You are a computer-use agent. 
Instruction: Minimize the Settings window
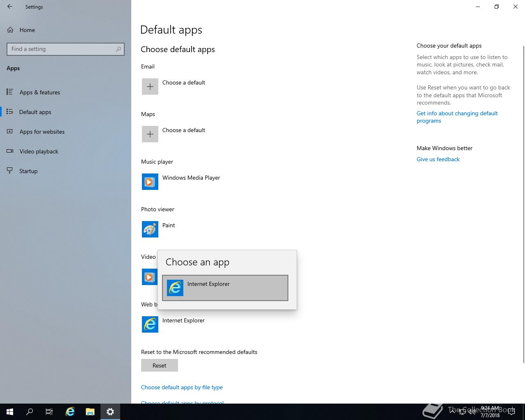[478, 7]
